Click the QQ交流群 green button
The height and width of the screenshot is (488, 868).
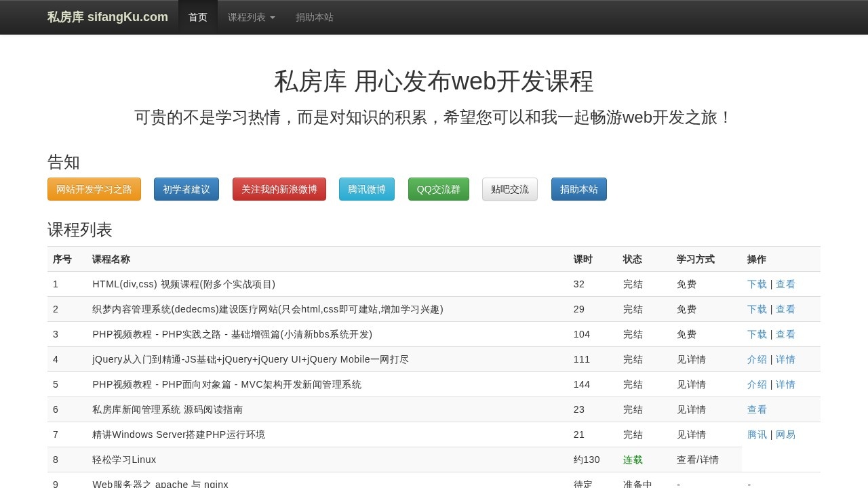pyautogui.click(x=438, y=189)
